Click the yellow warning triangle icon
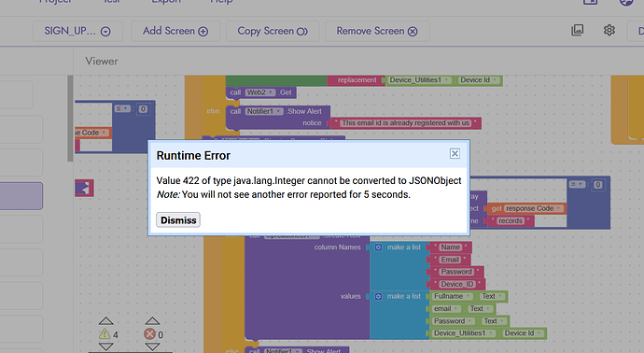 tap(105, 334)
